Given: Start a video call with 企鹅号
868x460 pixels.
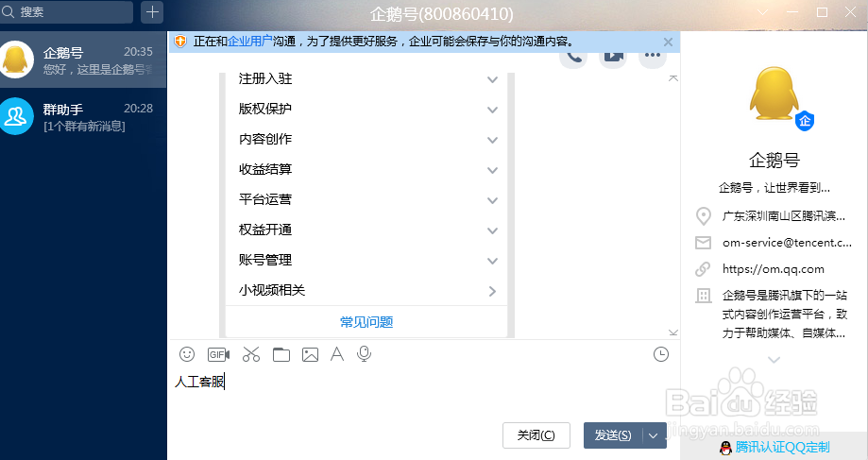Looking at the screenshot, I should pyautogui.click(x=613, y=57).
